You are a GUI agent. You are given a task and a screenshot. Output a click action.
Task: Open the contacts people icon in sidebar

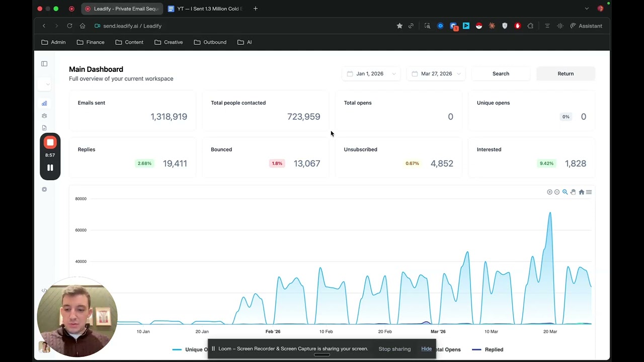point(44,116)
